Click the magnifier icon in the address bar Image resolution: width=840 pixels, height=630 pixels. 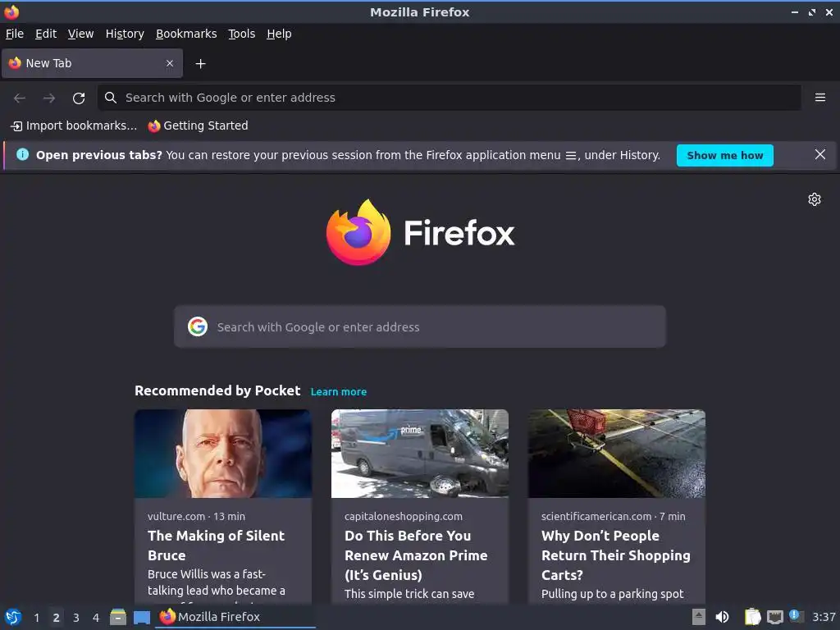click(x=111, y=98)
